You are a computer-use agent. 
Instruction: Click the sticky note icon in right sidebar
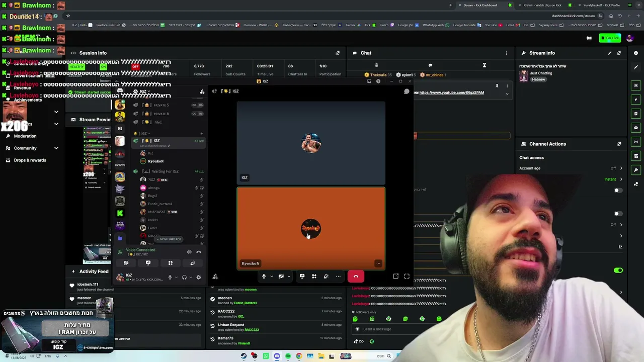pos(636,114)
